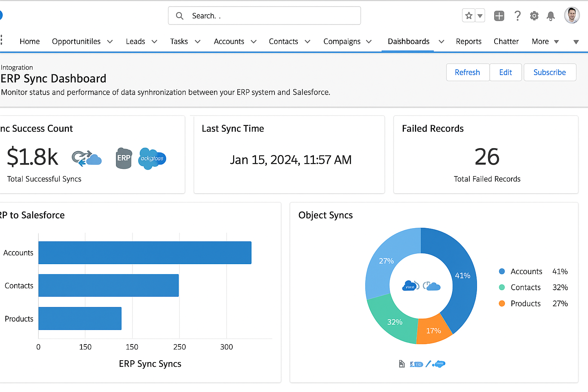
Task: Click the Salesforce cloud icon next to ERP icon
Action: [152, 158]
